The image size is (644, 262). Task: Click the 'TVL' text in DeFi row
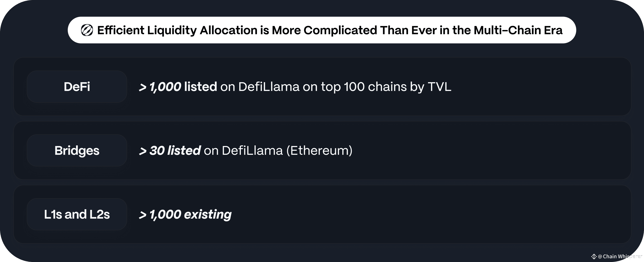pos(439,87)
